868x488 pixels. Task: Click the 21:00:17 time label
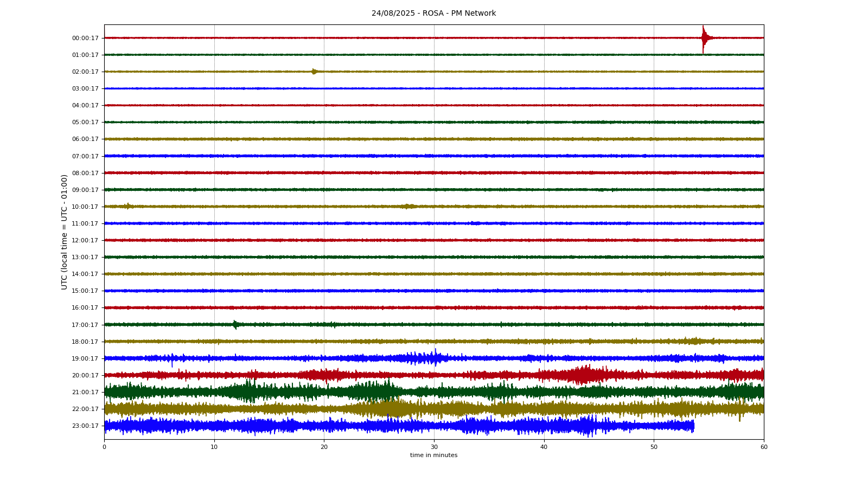click(85, 392)
